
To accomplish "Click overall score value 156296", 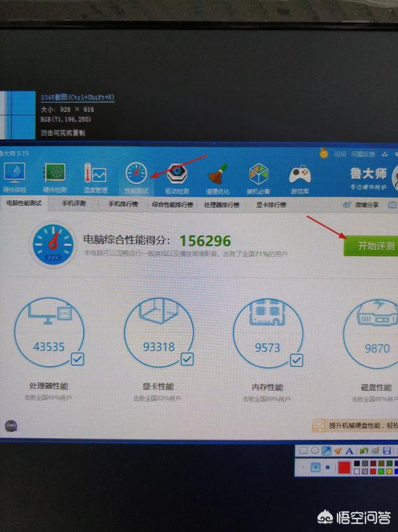I will 205,241.
